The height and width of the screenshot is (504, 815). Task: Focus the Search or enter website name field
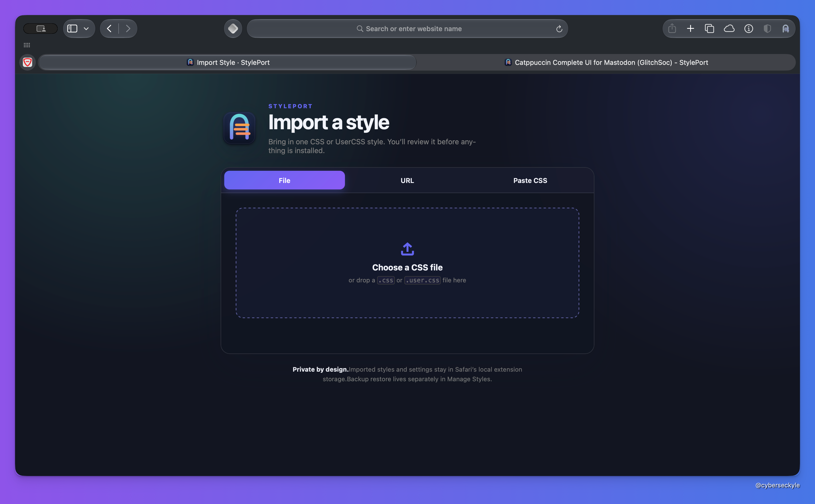[x=407, y=29]
